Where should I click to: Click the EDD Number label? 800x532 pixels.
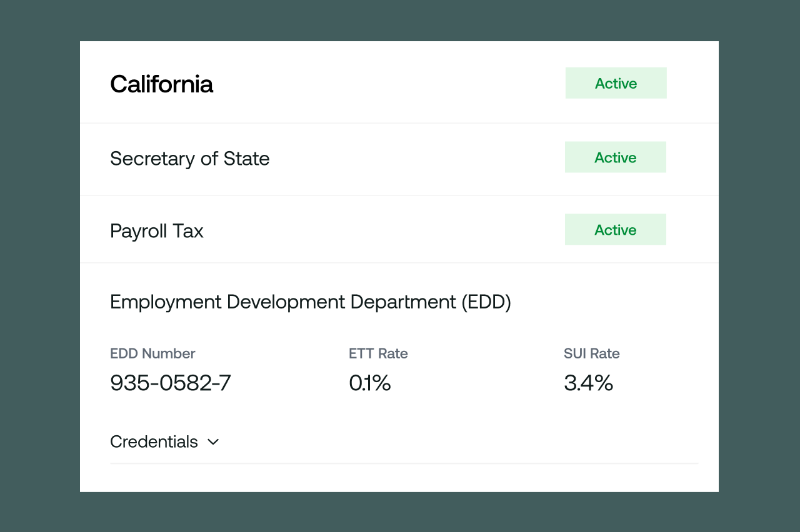(x=152, y=353)
